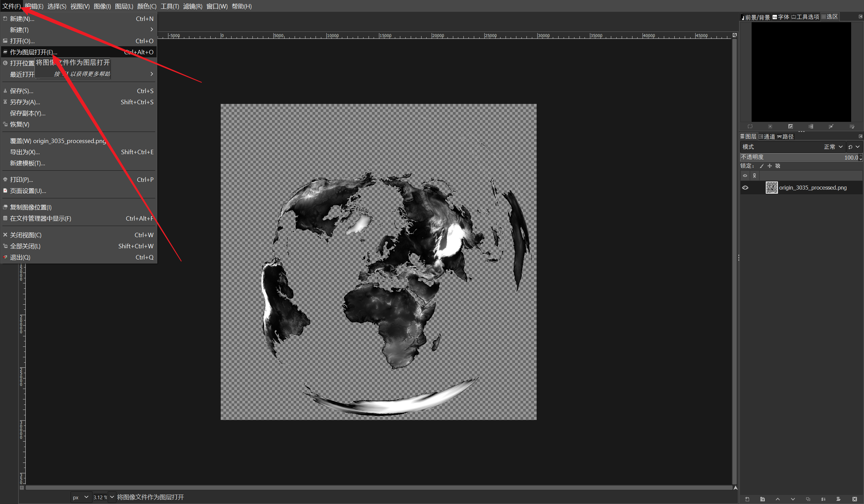Open the 选择(S) menu

[x=57, y=6]
